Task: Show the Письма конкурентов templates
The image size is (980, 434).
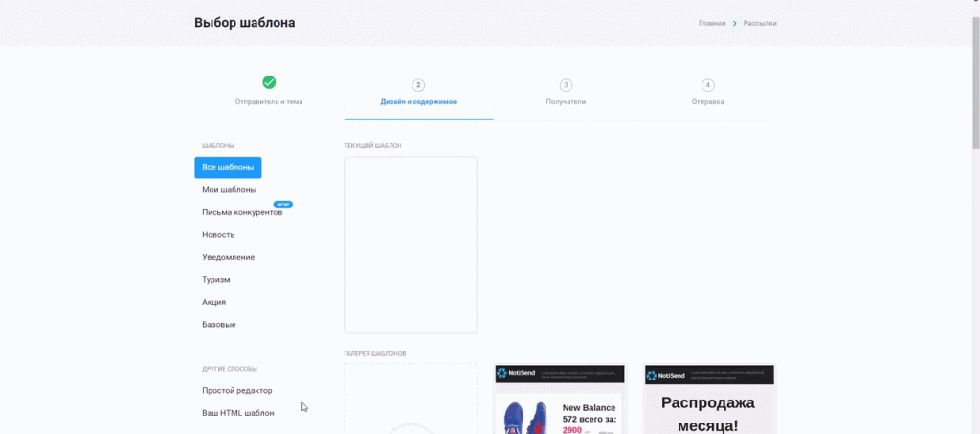Action: 242,212
